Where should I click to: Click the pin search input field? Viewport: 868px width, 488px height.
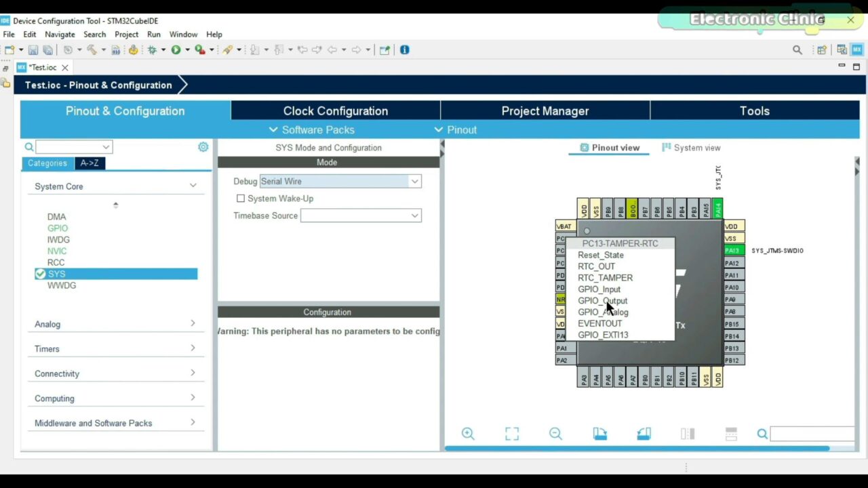pyautogui.click(x=812, y=434)
